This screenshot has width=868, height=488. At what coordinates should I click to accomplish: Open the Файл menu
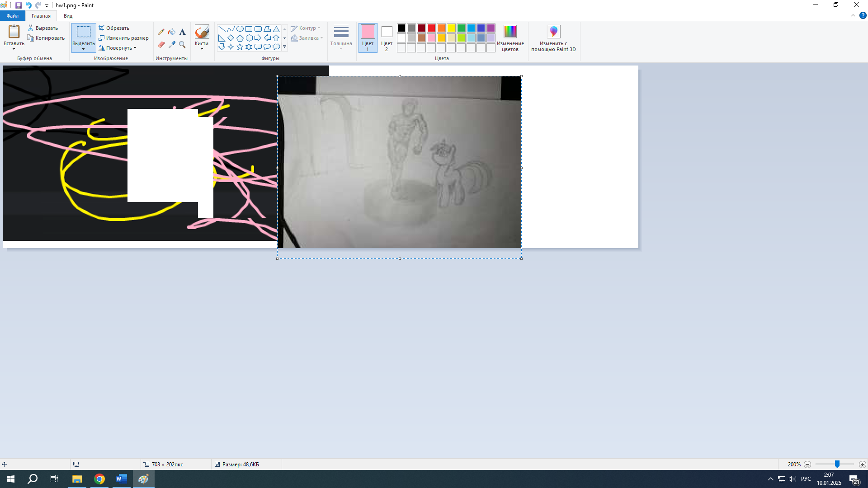click(x=13, y=16)
